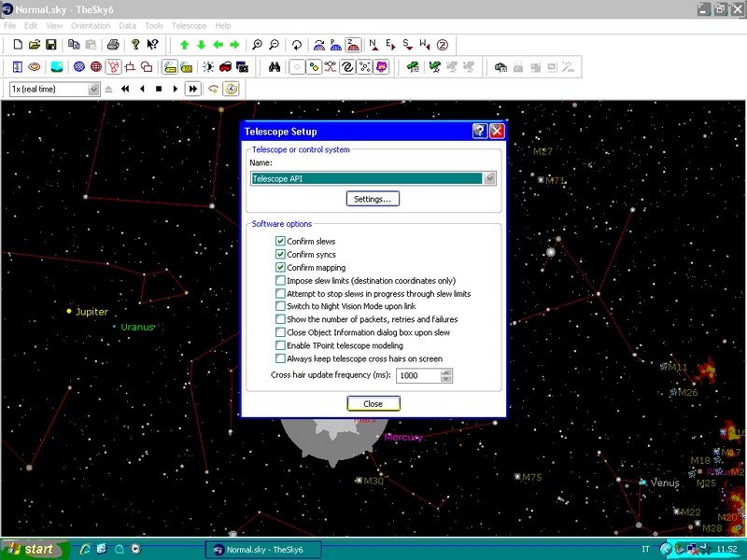Enable Show the number of packets checkbox
Screen dimensions: 747x560
[280, 319]
